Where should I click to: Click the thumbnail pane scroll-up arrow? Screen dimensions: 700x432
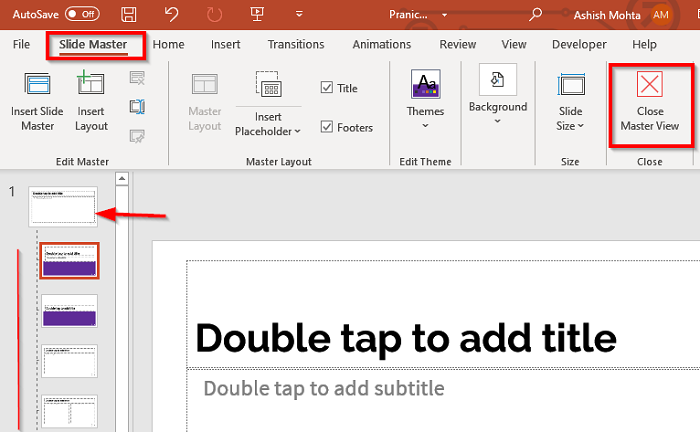click(123, 180)
